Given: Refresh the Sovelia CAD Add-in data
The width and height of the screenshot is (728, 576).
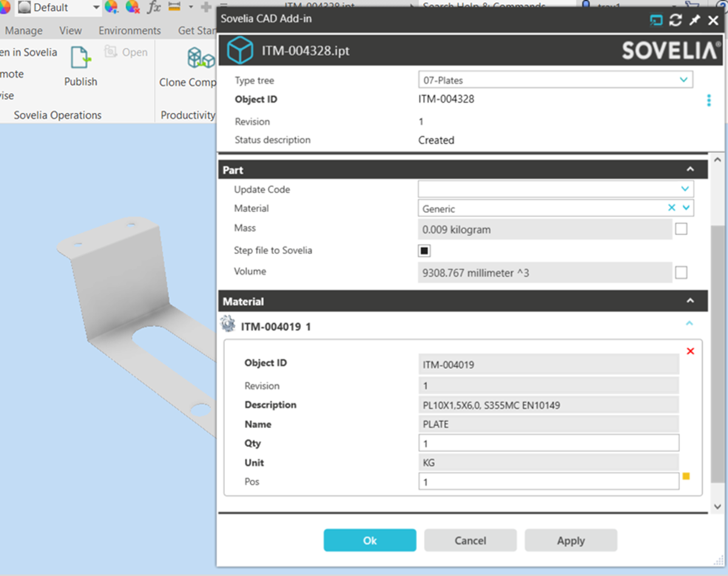Looking at the screenshot, I should point(675,20).
